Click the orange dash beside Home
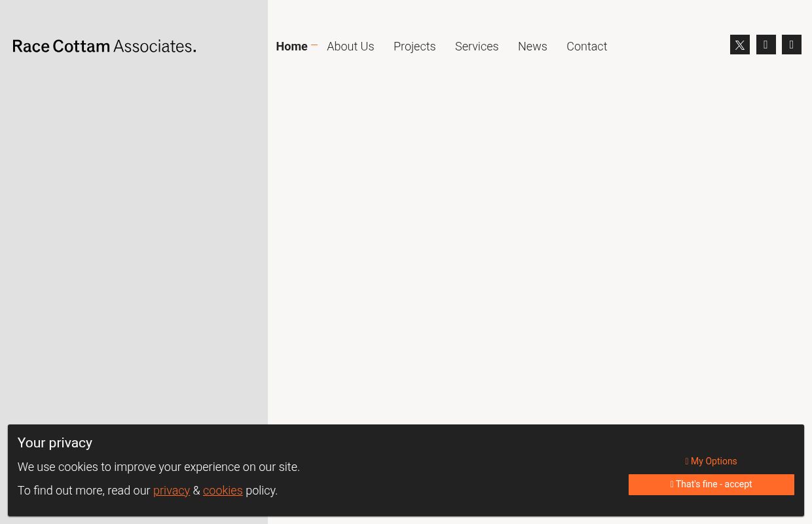Screen dimensions: 812x524 314,45
